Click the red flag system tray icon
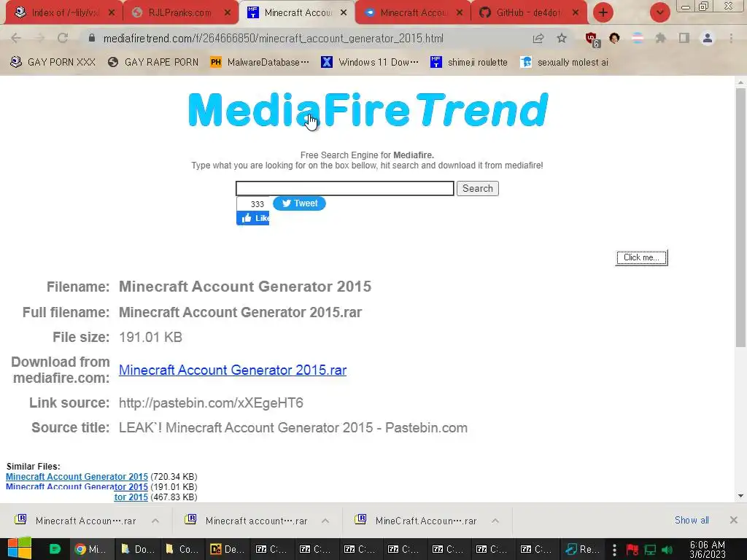 pyautogui.click(x=632, y=550)
